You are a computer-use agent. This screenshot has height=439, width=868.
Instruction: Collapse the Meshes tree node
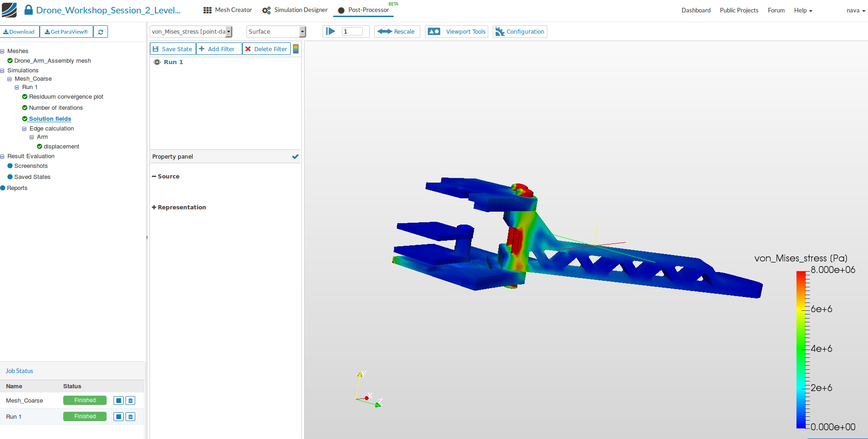pyautogui.click(x=2, y=51)
